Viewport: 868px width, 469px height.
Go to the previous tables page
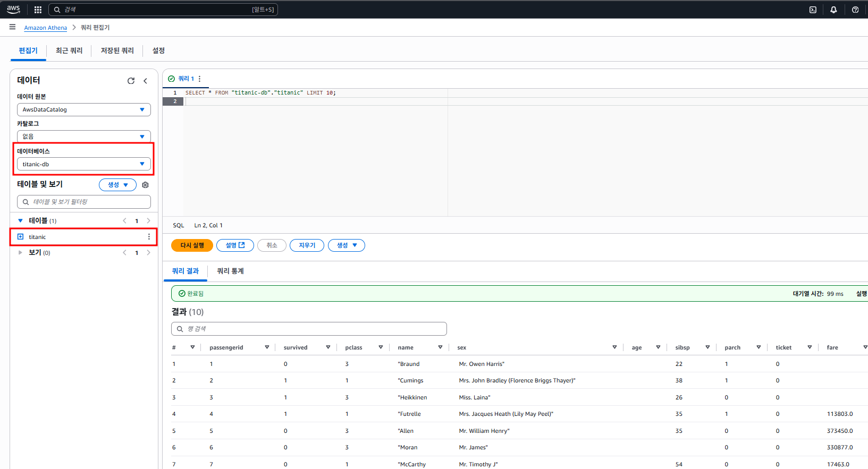[x=124, y=220]
